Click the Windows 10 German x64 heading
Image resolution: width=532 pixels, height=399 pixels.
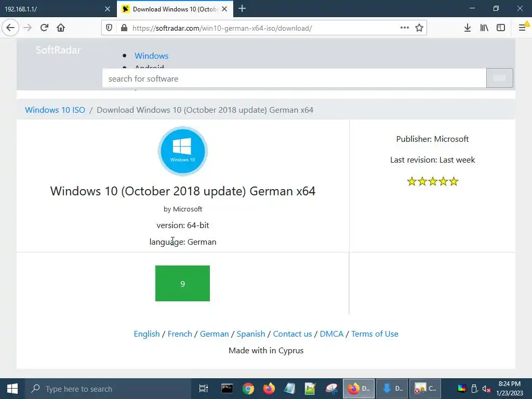pos(182,191)
